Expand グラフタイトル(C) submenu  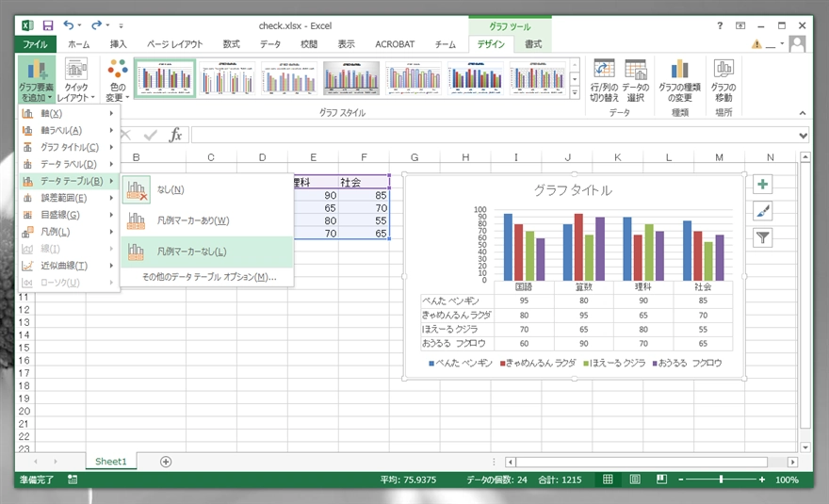(69, 147)
